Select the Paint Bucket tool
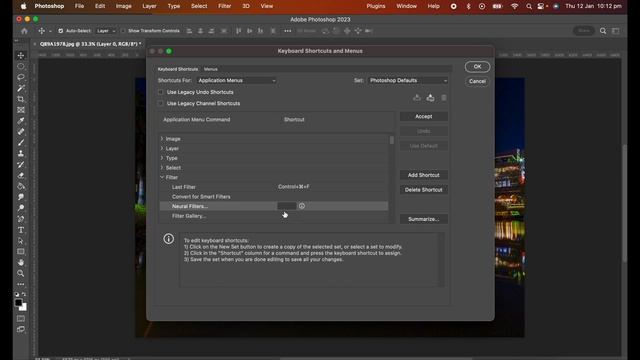Image resolution: width=640 pixels, height=360 pixels. 21,187
